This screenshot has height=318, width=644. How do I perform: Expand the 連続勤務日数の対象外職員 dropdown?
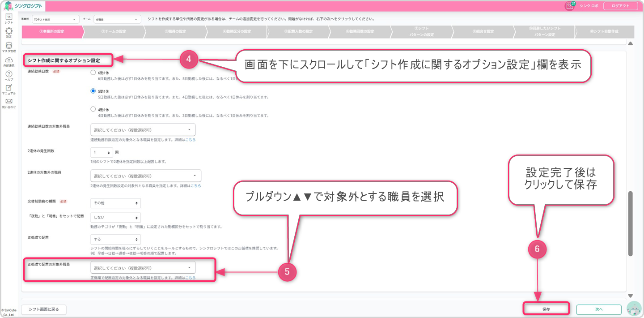(x=143, y=130)
